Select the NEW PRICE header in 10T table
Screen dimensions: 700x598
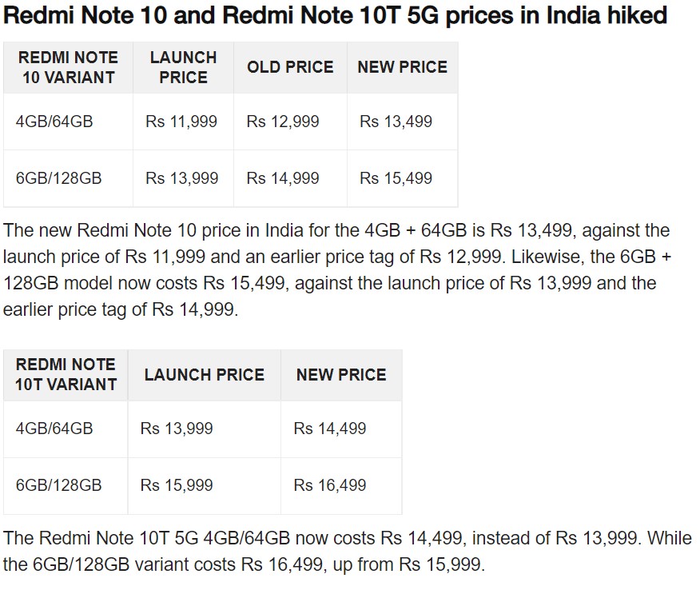[x=341, y=375]
